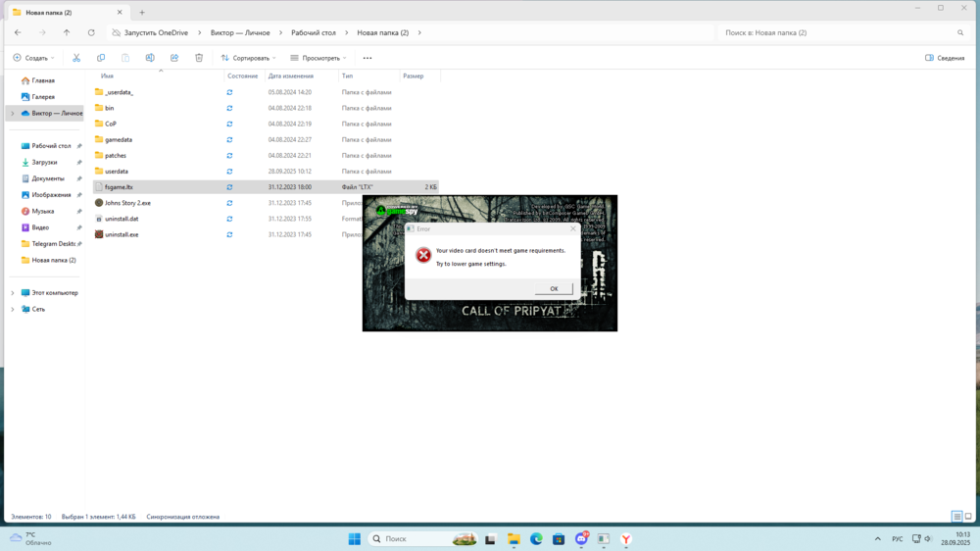The width and height of the screenshot is (980, 551).
Task: Open the Просмотреть view dropdown
Action: pyautogui.click(x=318, y=58)
